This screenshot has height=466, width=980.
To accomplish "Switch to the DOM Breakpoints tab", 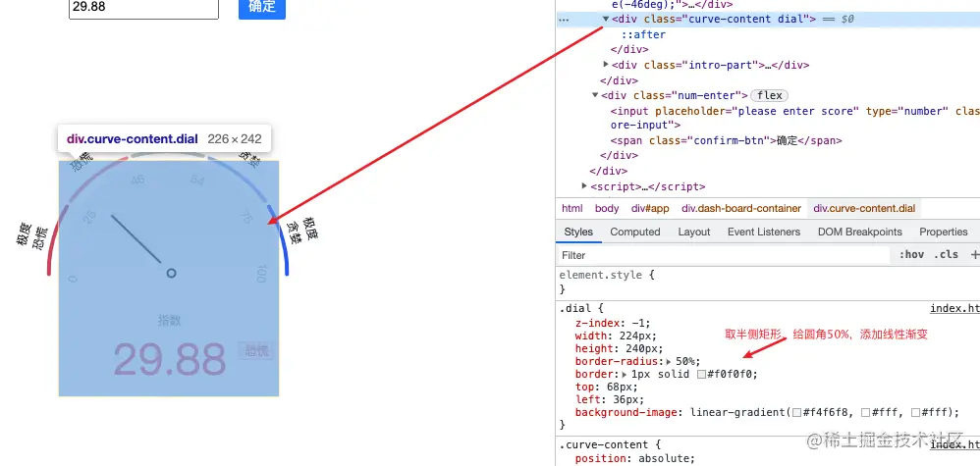I will pos(860,232).
